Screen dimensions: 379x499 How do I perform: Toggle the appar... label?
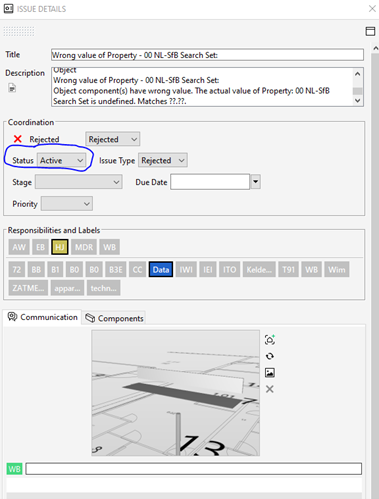pyautogui.click(x=67, y=288)
